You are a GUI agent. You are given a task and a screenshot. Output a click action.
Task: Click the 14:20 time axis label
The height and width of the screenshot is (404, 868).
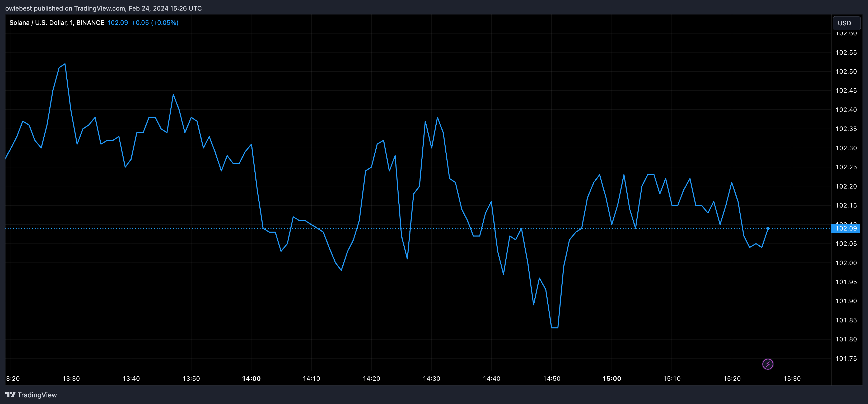pos(371,378)
